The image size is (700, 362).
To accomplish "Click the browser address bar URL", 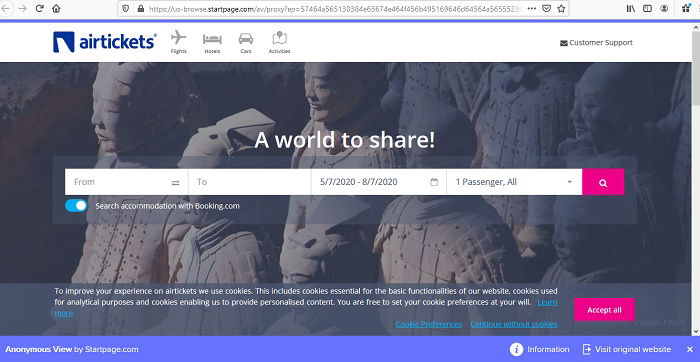I will pos(335,8).
